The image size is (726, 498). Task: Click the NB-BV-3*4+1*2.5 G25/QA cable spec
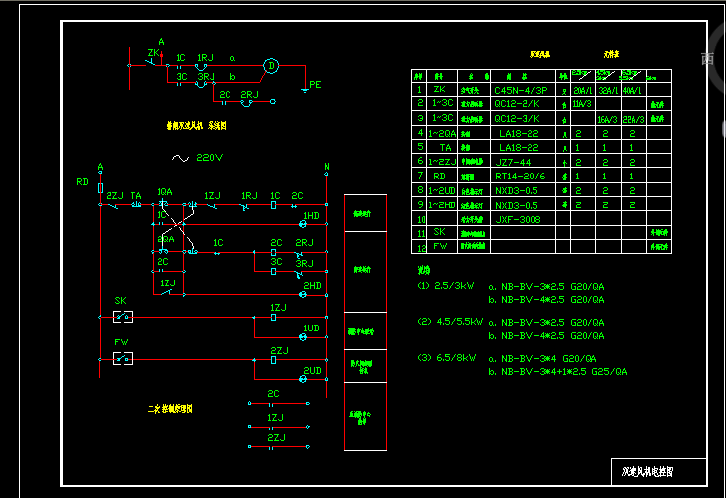click(x=564, y=372)
